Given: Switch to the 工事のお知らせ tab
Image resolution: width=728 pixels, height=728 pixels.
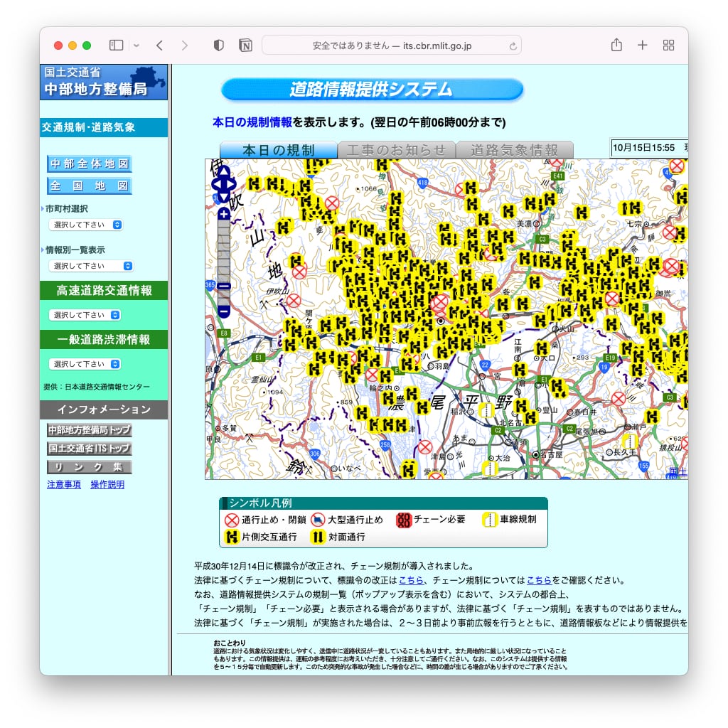Looking at the screenshot, I should click(395, 150).
